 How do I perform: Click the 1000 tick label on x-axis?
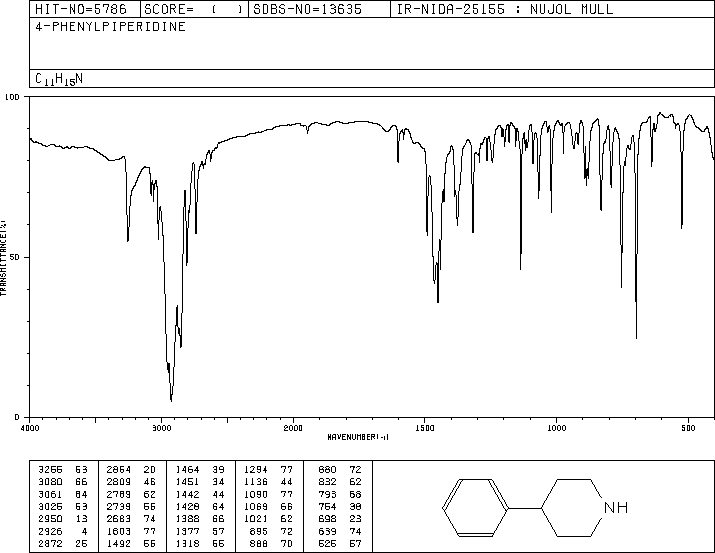click(556, 428)
